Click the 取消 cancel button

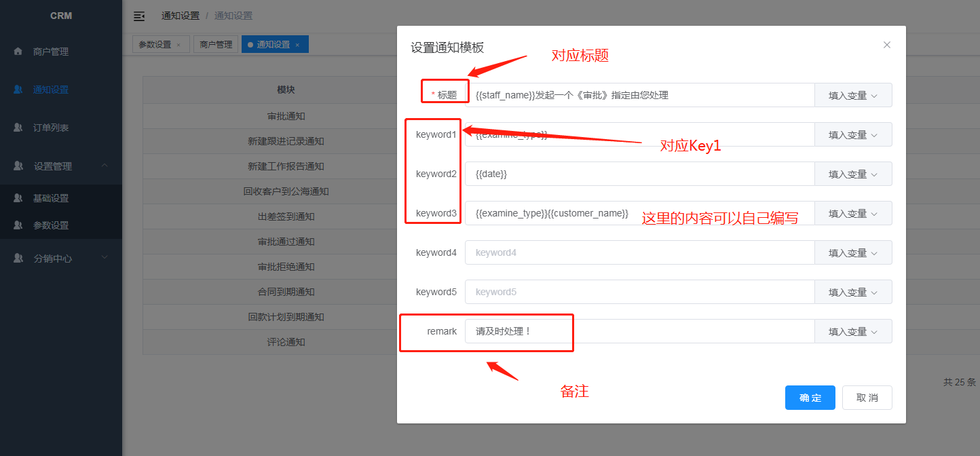pyautogui.click(x=867, y=398)
